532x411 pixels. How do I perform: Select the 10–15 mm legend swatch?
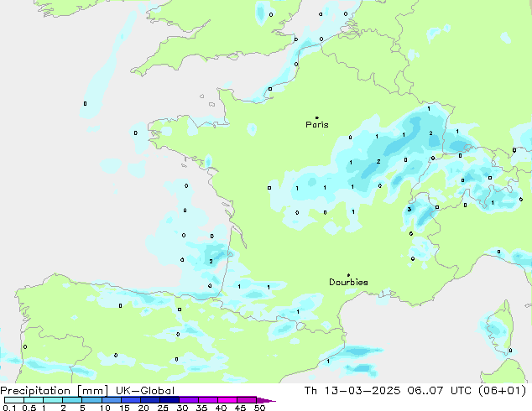tap(111, 400)
